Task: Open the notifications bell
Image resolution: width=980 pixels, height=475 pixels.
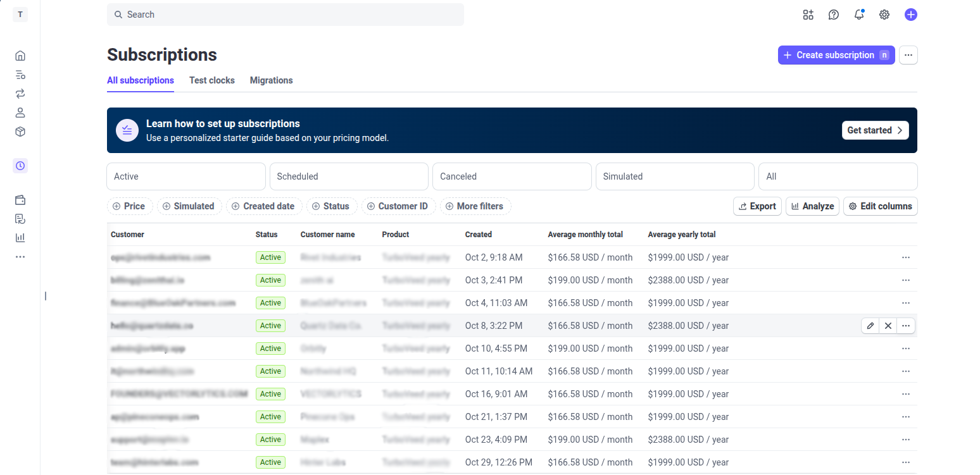Action: 859,14
